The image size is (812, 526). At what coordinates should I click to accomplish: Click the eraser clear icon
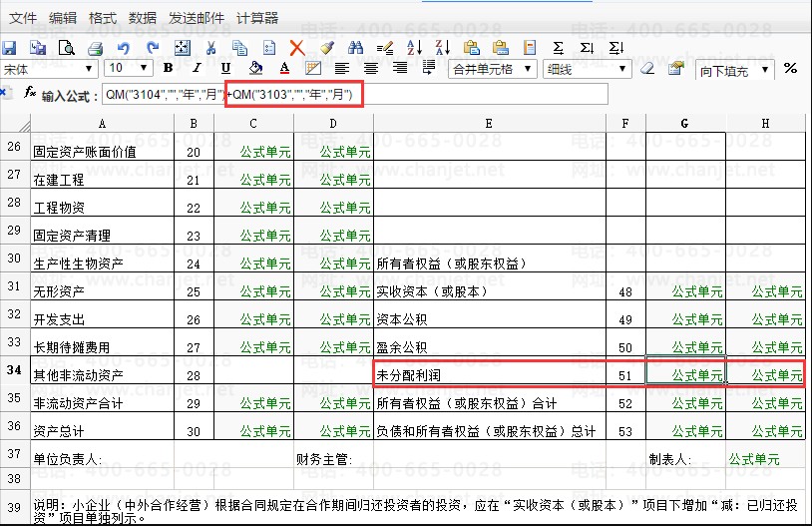point(647,69)
